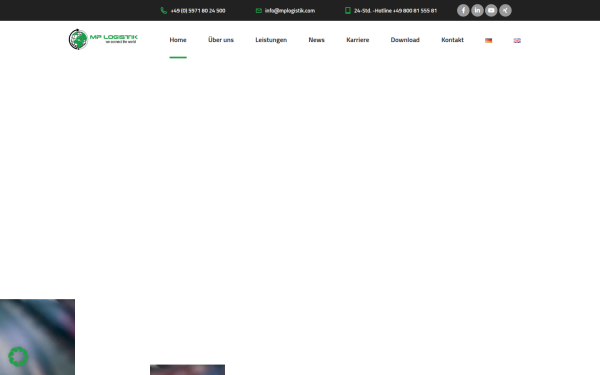
Task: Click the green phone icon
Action: pyautogui.click(x=164, y=11)
